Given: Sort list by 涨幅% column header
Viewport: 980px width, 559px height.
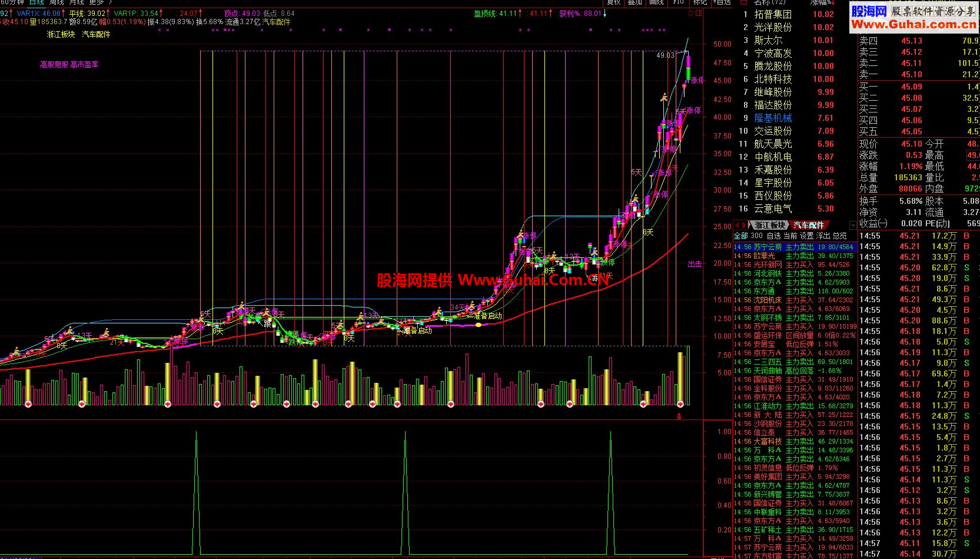Looking at the screenshot, I should point(822,2).
